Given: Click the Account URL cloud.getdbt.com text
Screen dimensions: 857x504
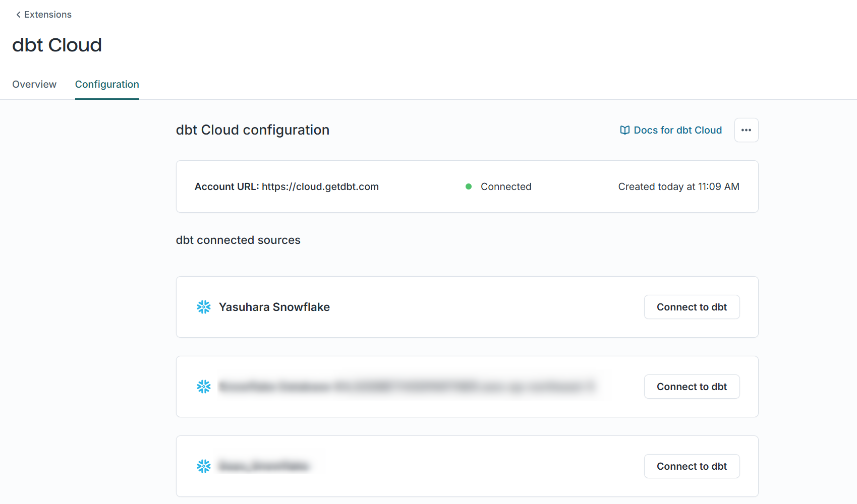Looking at the screenshot, I should coord(287,186).
